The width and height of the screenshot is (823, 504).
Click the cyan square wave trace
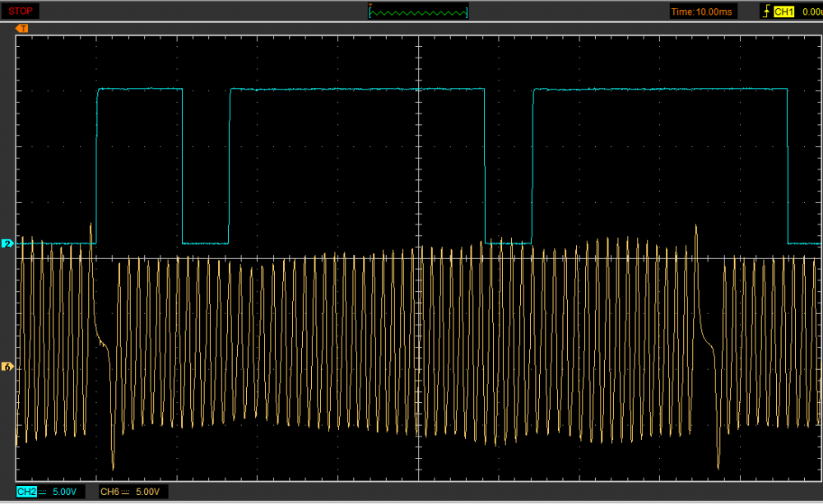[329, 89]
